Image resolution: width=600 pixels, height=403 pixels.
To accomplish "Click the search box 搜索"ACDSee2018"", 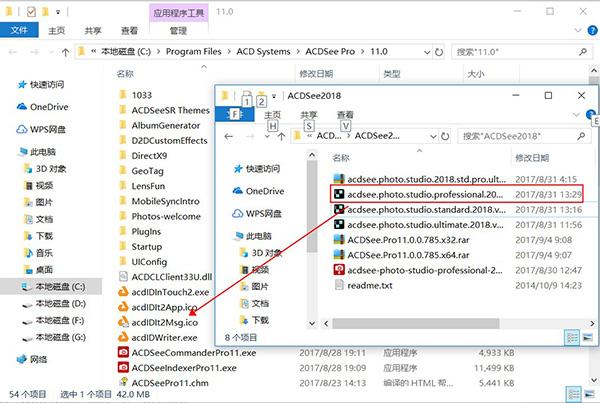I will pyautogui.click(x=524, y=136).
